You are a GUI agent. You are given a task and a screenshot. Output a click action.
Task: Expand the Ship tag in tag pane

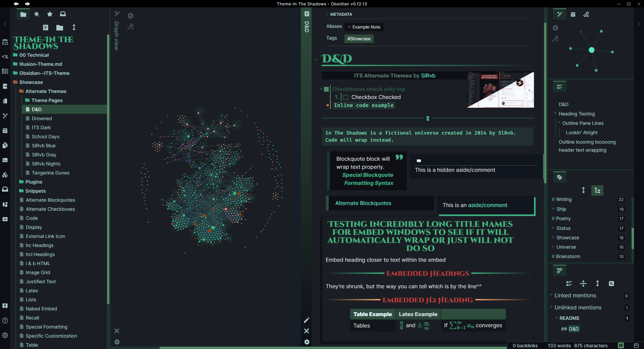click(x=553, y=209)
